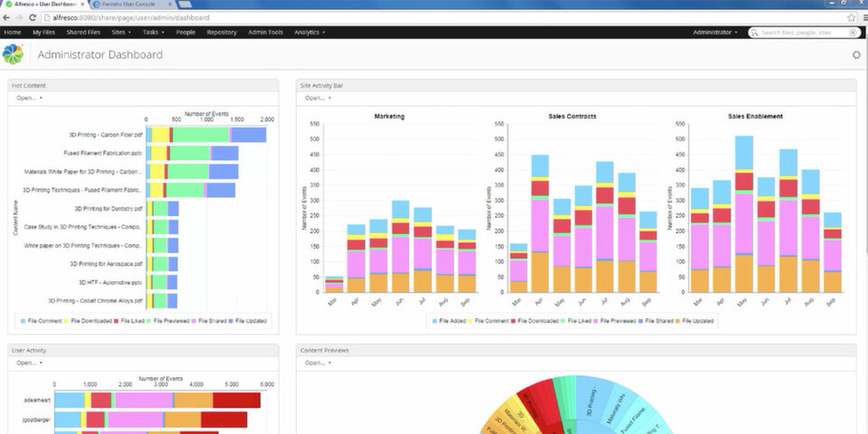Click the Sales Enablement May stacked bar

pyautogui.click(x=744, y=214)
